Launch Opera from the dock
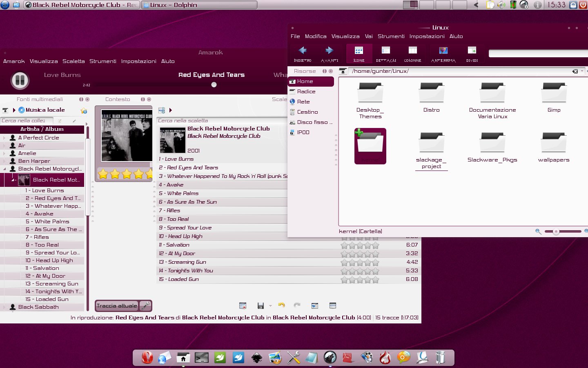Image resolution: width=588 pixels, height=368 pixels. pos(147,357)
